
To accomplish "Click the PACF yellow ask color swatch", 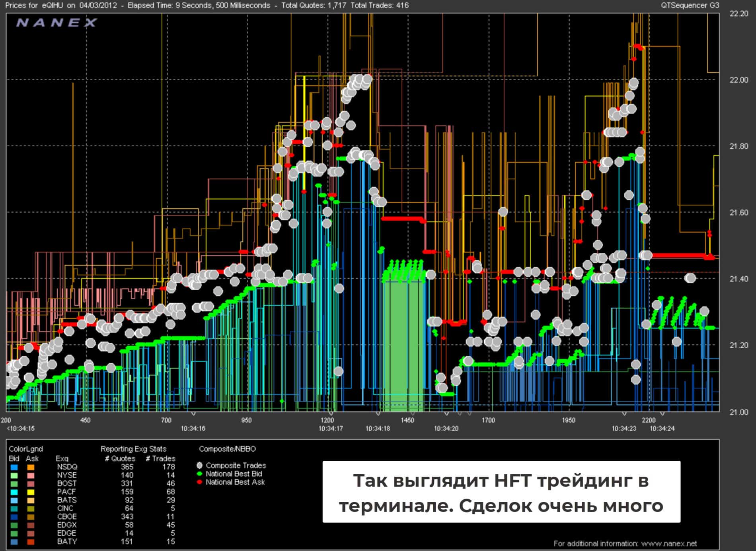I will pyautogui.click(x=31, y=492).
